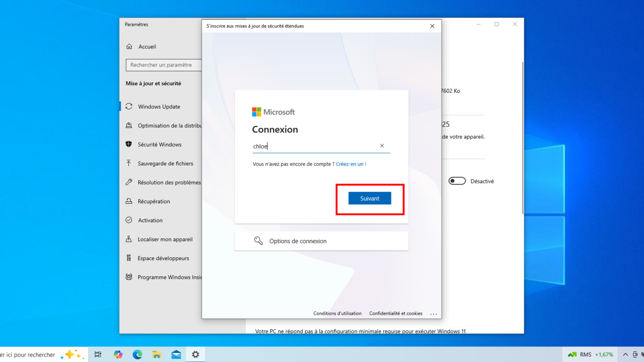This screenshot has height=362, width=644.
Task: Open Sécurité Windows shield icon entry
Action: [x=129, y=144]
